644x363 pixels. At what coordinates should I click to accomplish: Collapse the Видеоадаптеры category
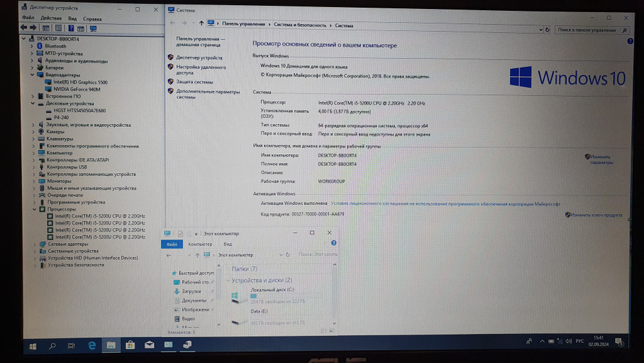32,75
